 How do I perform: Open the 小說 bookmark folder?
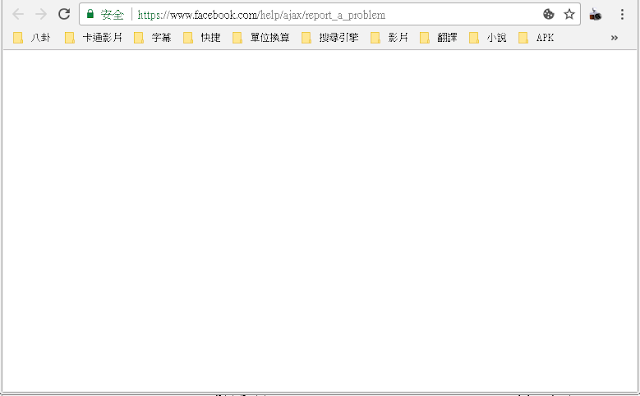coord(488,38)
